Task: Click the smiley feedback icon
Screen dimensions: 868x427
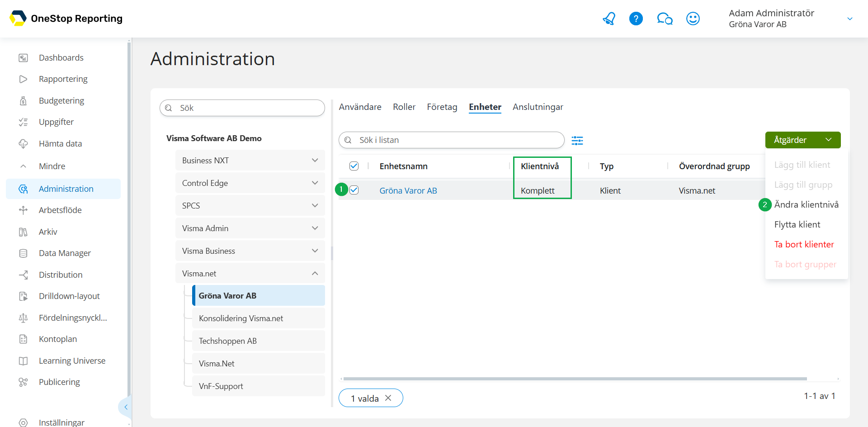Action: point(693,19)
